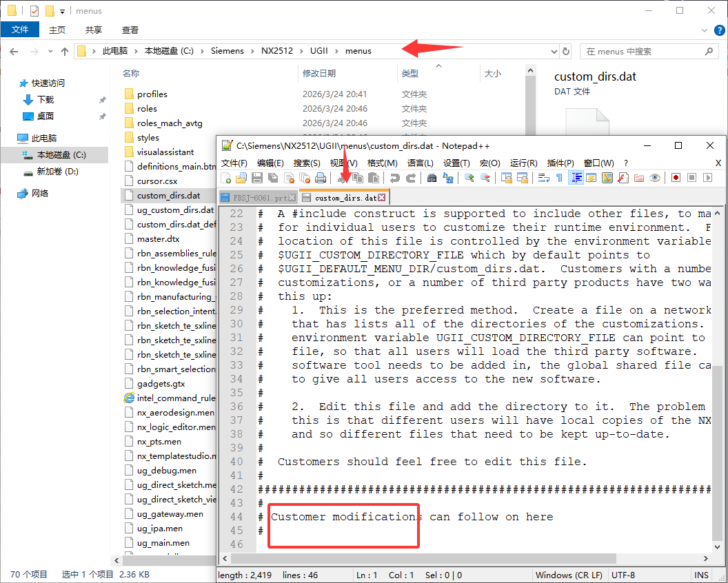
Task: Select the 查看 ribbon tab in Explorer
Action: pyautogui.click(x=130, y=30)
